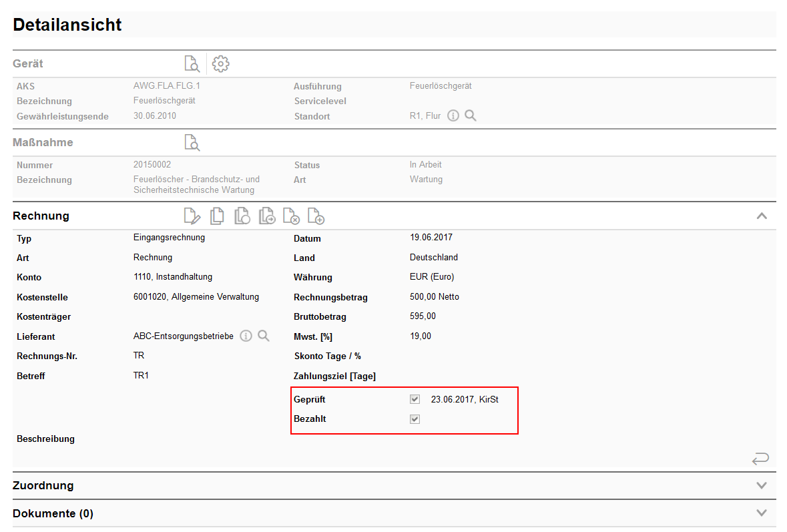Click the add new invoice icon
This screenshot has height=532, width=787.
click(x=316, y=216)
